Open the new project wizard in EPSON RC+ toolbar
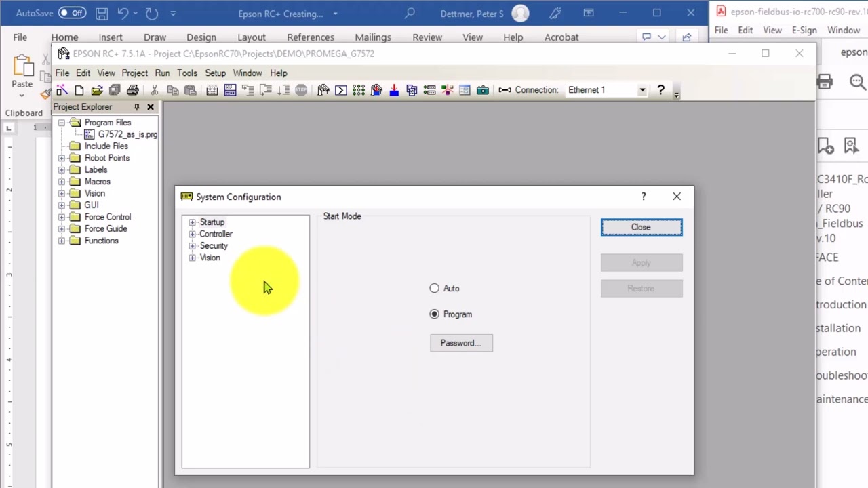This screenshot has height=488, width=868. (x=62, y=90)
